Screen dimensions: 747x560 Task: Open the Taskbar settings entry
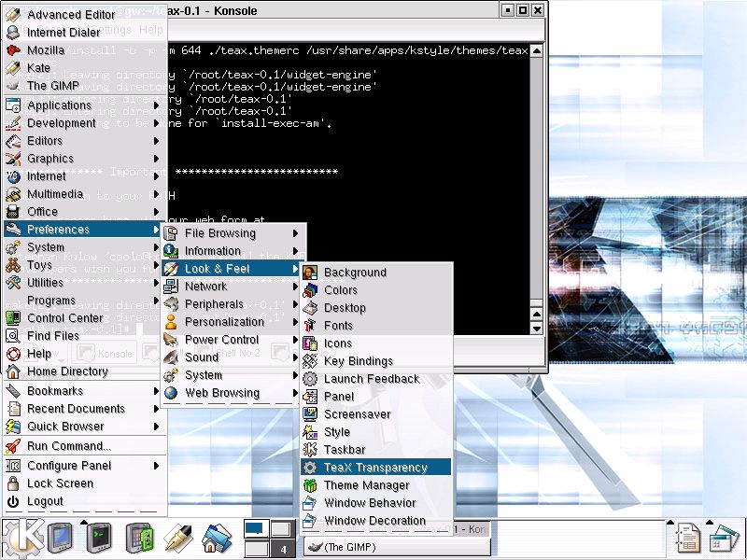(x=376, y=450)
